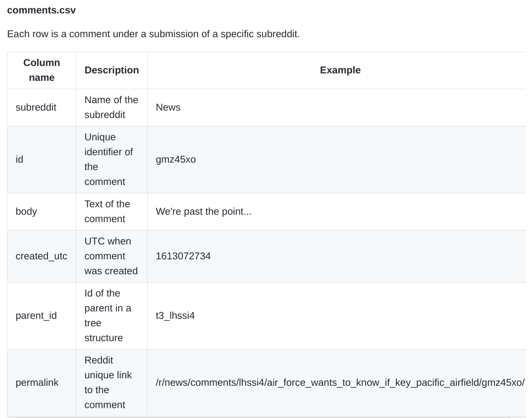Click the 'Column name' table header

point(42,70)
